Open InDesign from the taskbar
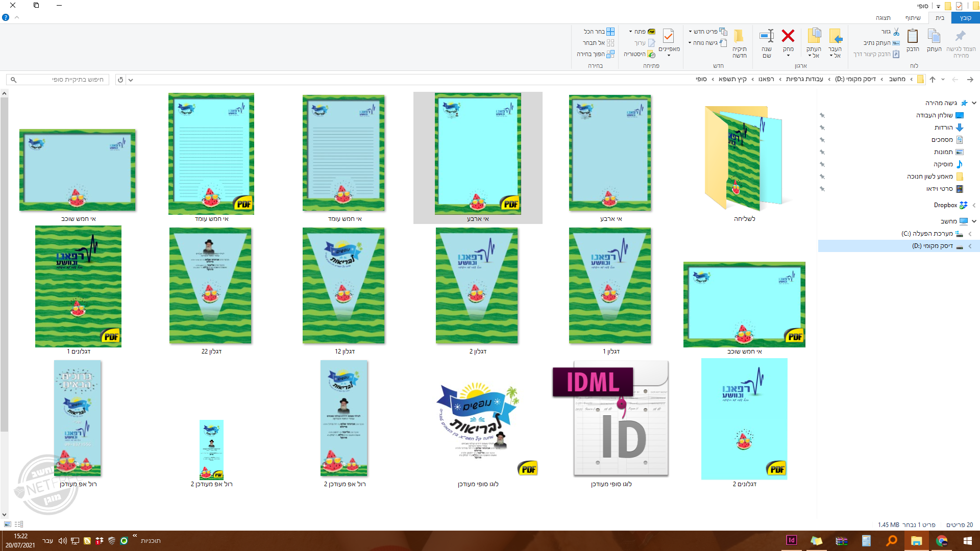 (x=792, y=540)
